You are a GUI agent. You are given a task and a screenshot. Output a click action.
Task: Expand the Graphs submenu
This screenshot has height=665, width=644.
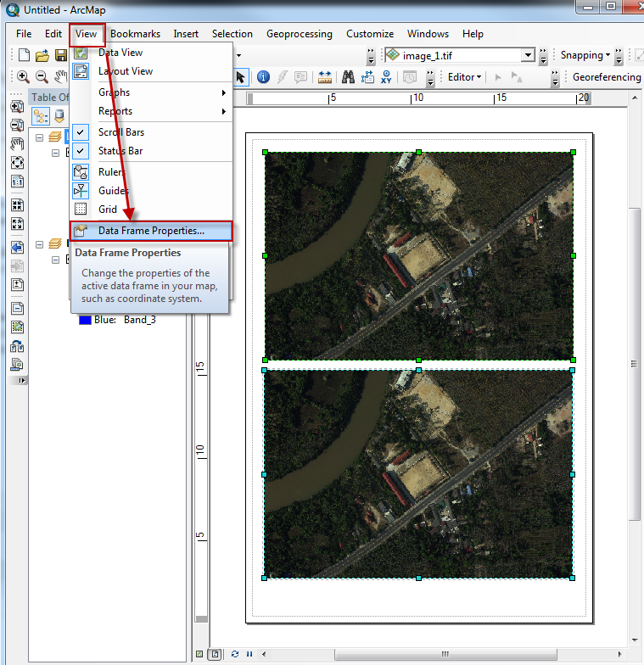coord(151,92)
